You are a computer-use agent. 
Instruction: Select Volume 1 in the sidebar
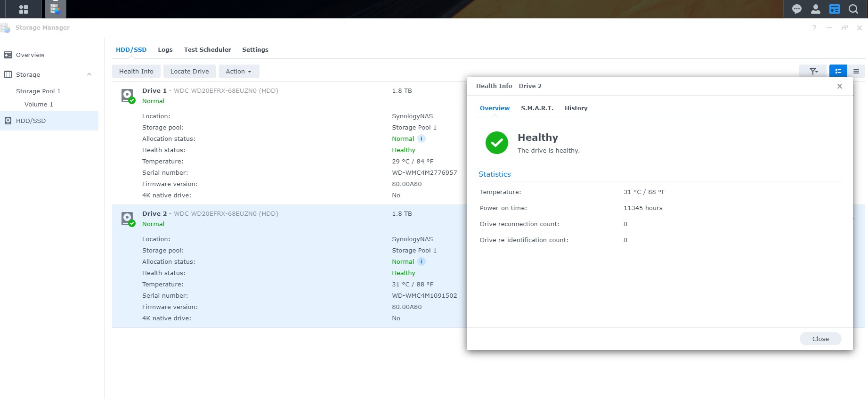coord(39,104)
